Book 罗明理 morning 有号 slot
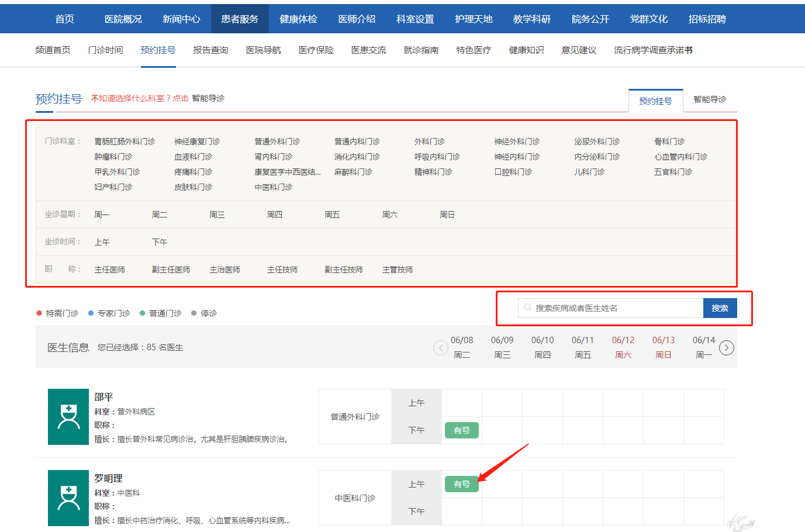Screen dimensions: 805x532 [462, 484]
